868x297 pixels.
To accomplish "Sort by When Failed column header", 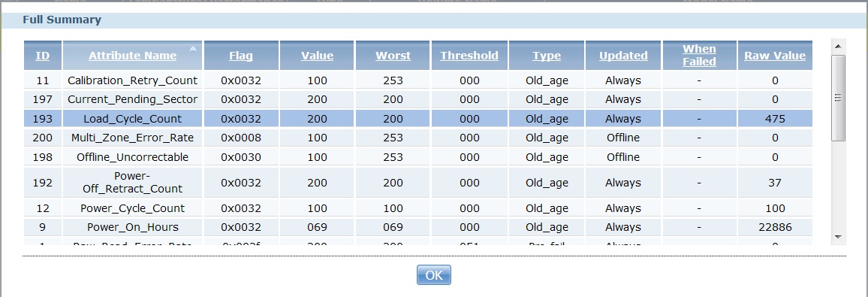I will [x=699, y=56].
